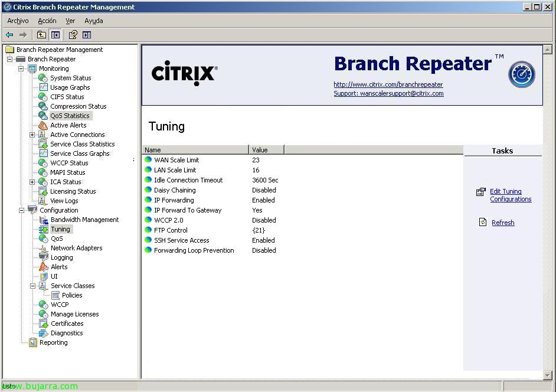Click the Usage Graphs tree icon
Screen dimensions: 556x392
pos(43,87)
